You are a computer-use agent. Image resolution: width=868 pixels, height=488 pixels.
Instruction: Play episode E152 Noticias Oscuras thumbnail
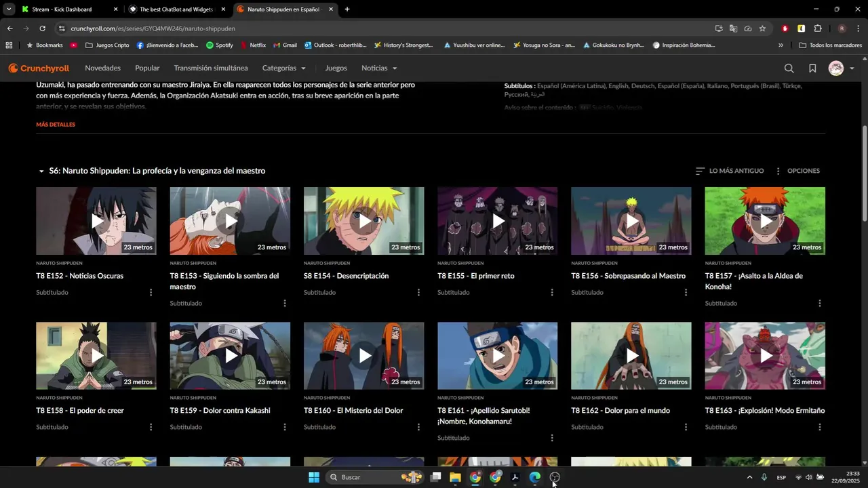(96, 221)
